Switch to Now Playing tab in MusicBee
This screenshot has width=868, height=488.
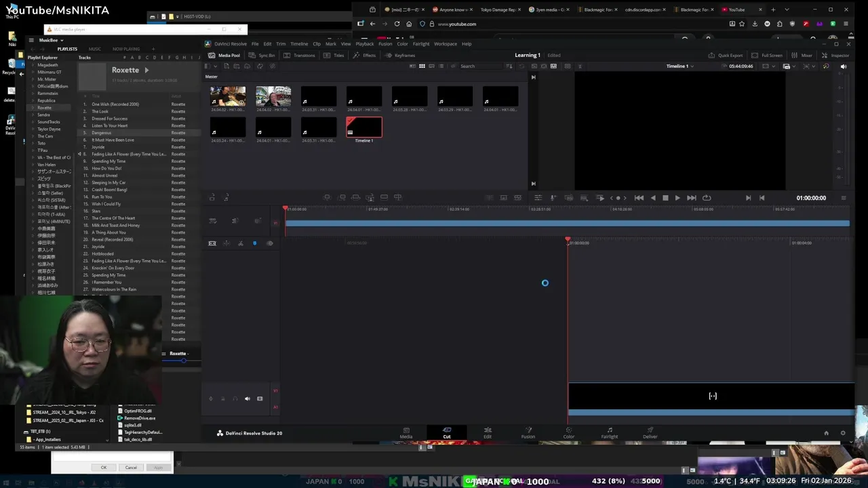point(126,49)
